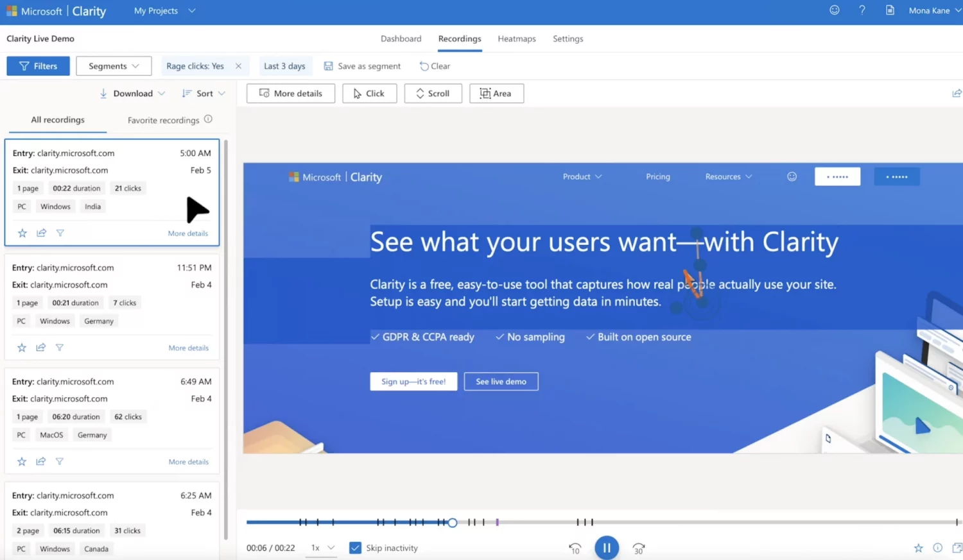
Task: Favorite the 6:49 AM MacOS recording
Action: 22,461
